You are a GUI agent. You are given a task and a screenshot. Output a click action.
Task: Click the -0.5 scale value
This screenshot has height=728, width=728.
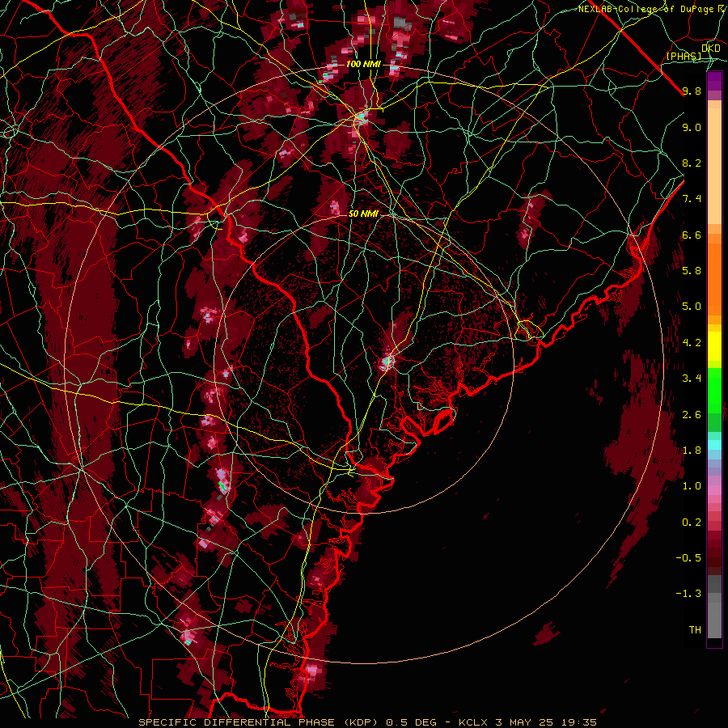pos(688,558)
